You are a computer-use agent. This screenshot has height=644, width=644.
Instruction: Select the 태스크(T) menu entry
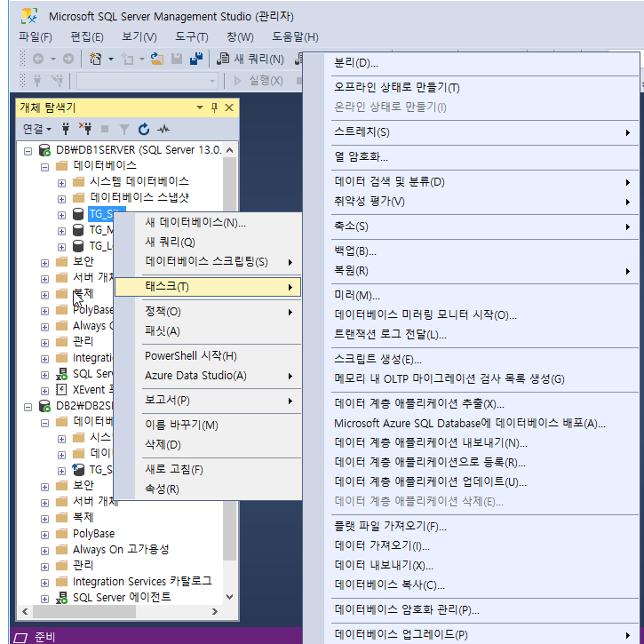point(208,287)
